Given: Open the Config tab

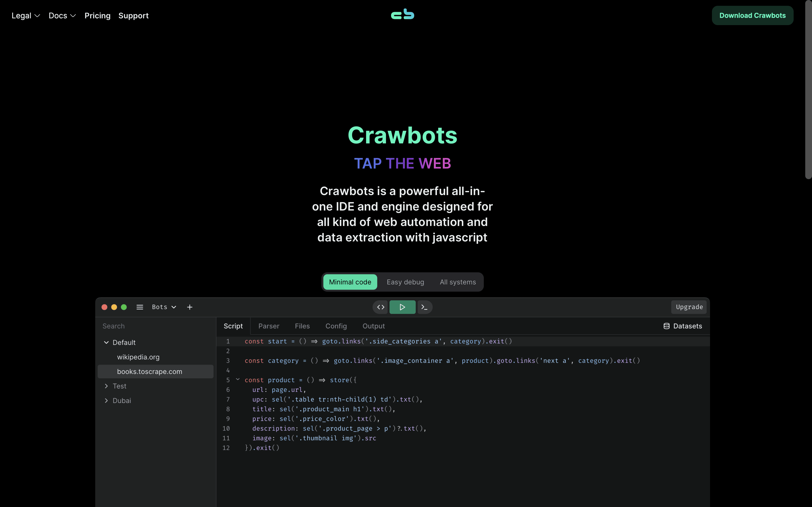Looking at the screenshot, I should [336, 326].
